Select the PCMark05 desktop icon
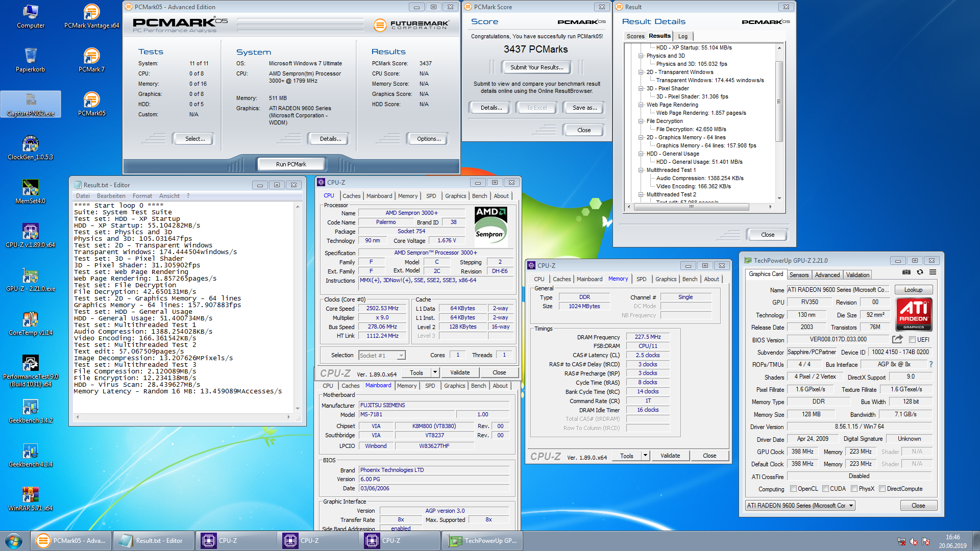The width and height of the screenshot is (980, 551). tap(92, 104)
